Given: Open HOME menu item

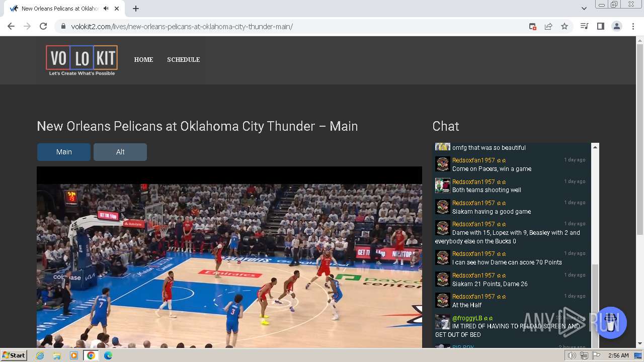Looking at the screenshot, I should [143, 59].
